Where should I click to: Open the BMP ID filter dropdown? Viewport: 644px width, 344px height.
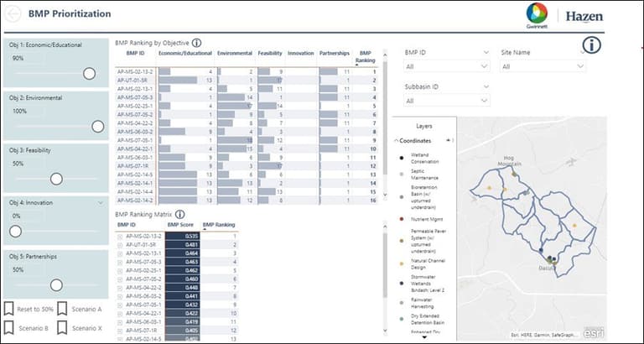click(x=445, y=66)
